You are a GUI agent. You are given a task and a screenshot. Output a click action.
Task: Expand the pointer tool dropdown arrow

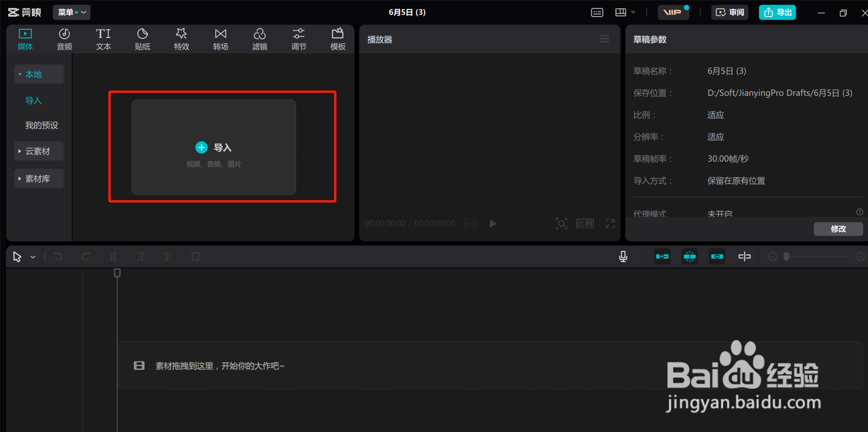(33, 257)
